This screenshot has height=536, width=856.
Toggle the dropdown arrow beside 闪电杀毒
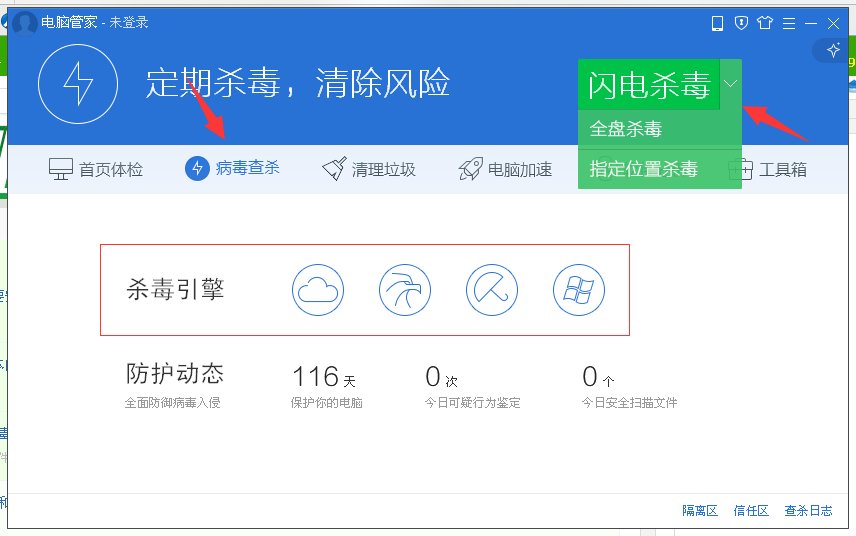click(x=731, y=84)
